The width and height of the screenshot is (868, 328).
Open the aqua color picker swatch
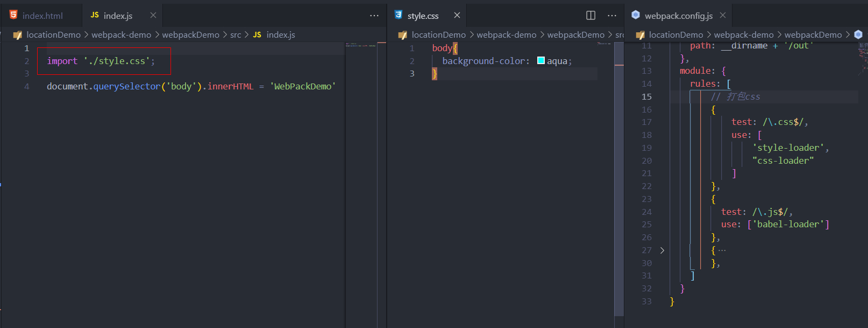click(541, 60)
